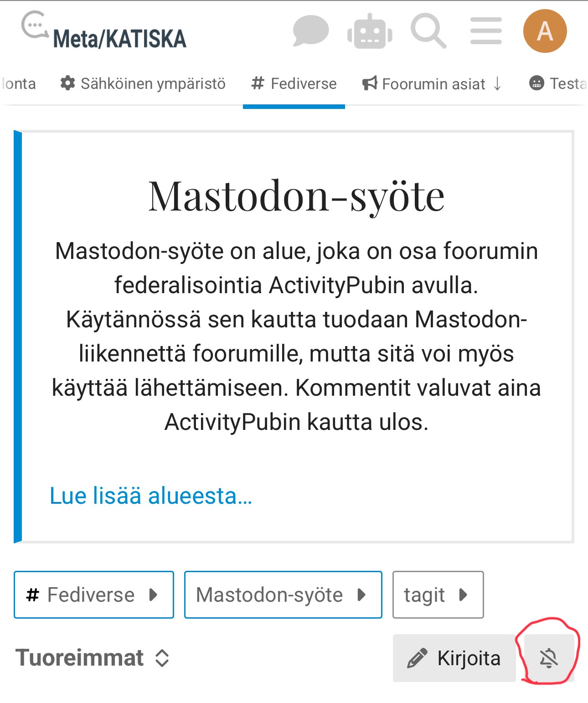Click the gear icon beside Sähköinen ympäristö
Viewport: 588px width, 703px height.
point(68,83)
